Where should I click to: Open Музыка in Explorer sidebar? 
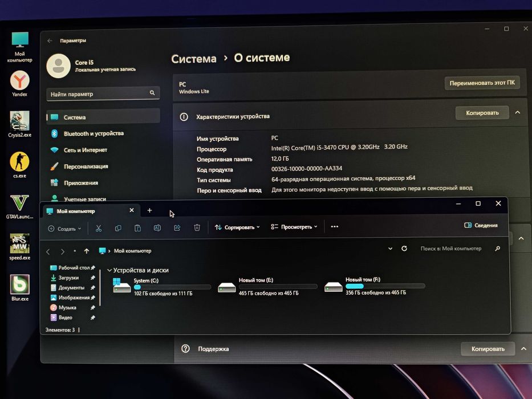[x=72, y=307]
